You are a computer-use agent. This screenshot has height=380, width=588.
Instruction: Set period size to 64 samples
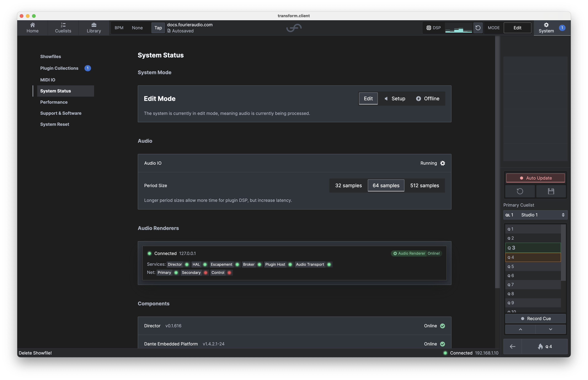click(x=386, y=185)
